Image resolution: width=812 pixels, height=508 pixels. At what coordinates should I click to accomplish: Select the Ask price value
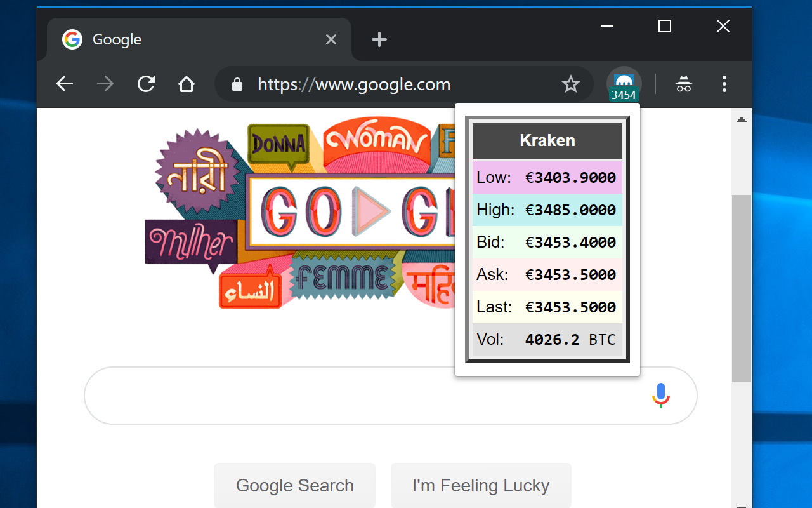click(x=571, y=275)
